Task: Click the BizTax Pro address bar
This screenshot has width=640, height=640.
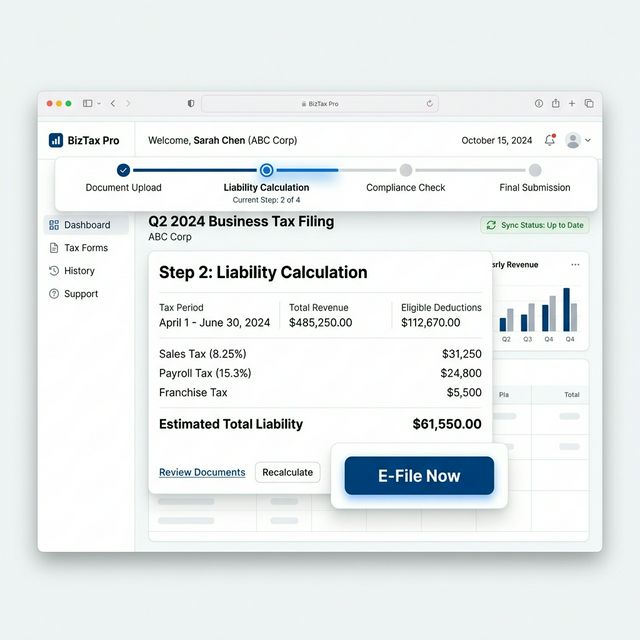Action: tap(320, 104)
